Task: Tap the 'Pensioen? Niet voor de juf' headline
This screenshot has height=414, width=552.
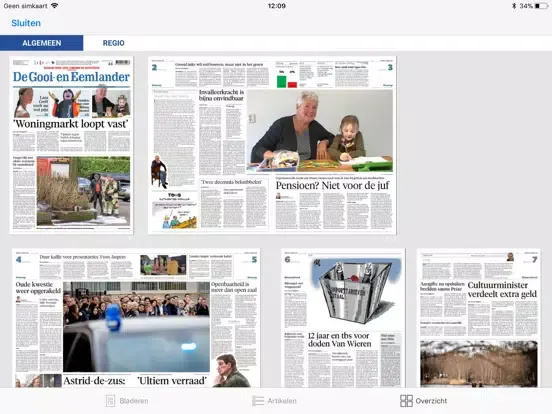Action: 332,185
